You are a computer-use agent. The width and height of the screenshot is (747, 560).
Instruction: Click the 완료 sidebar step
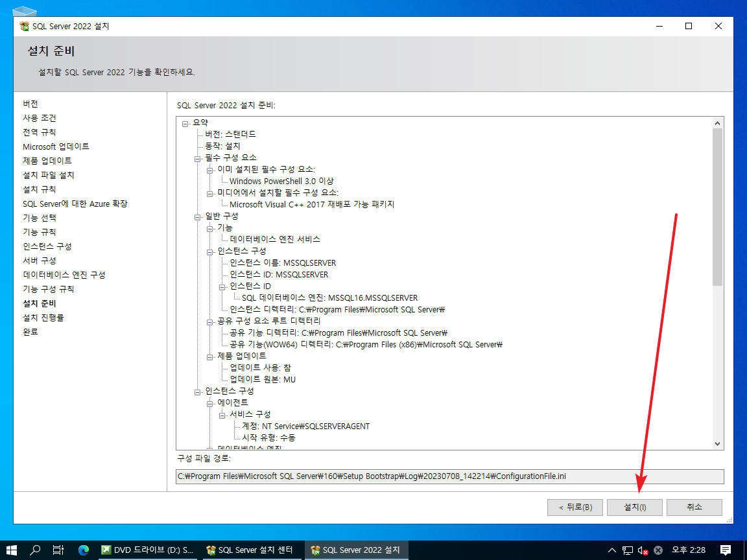coord(30,332)
